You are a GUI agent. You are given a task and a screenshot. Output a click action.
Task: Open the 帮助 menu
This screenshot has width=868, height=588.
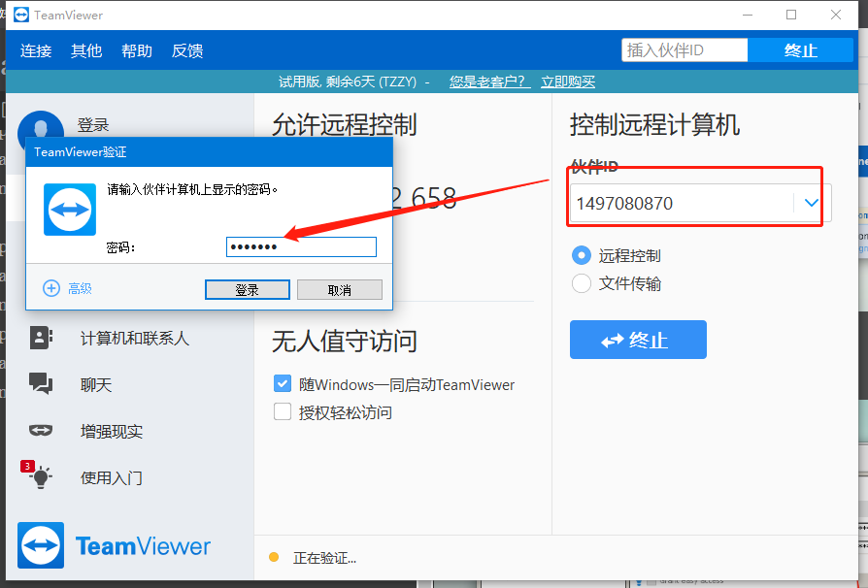click(x=137, y=50)
